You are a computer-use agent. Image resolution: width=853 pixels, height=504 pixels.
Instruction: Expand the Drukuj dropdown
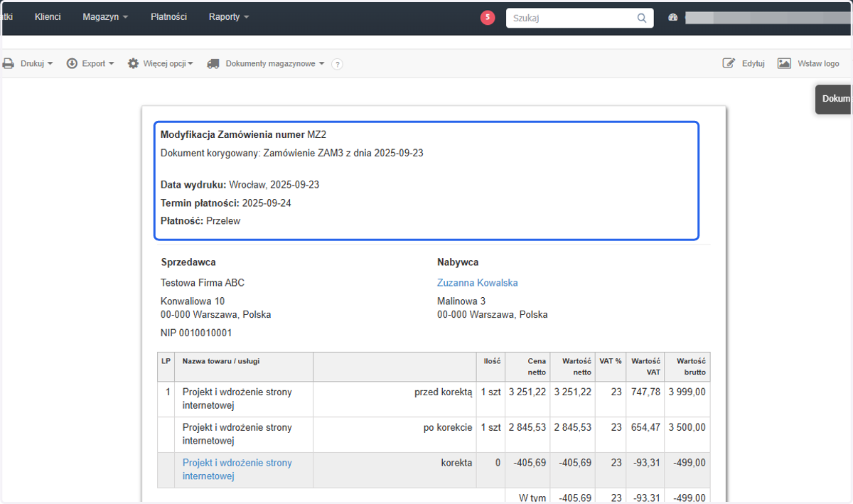[36, 63]
